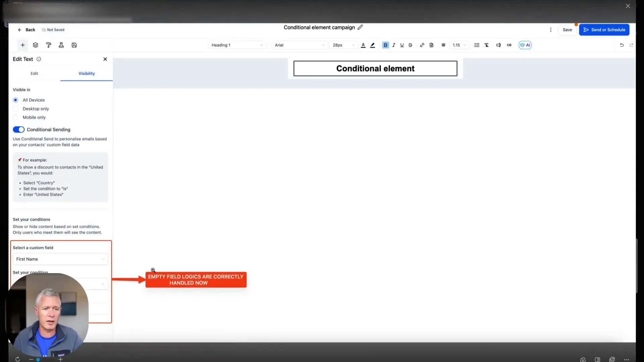Insert a bulleted list
The width and height of the screenshot is (644, 362).
477,45
